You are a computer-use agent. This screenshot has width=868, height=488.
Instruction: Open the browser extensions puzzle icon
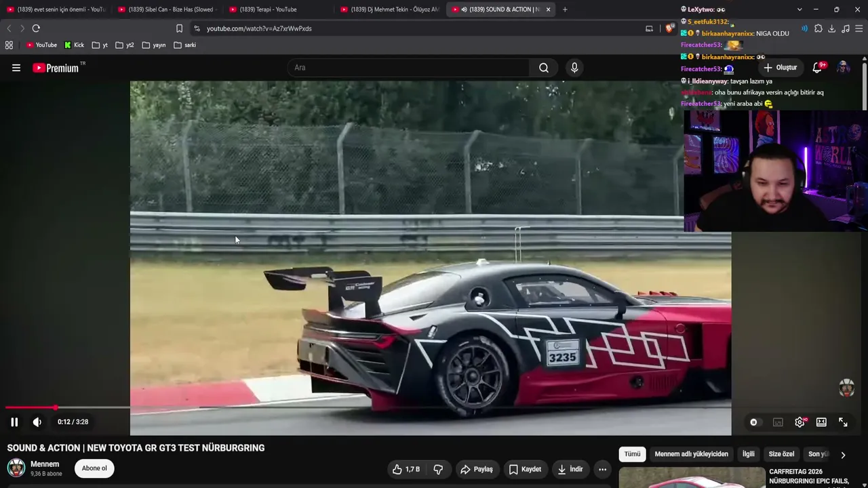coord(818,28)
